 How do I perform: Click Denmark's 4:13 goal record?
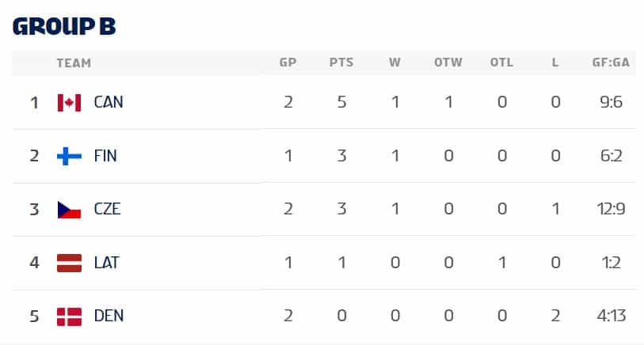tap(610, 317)
